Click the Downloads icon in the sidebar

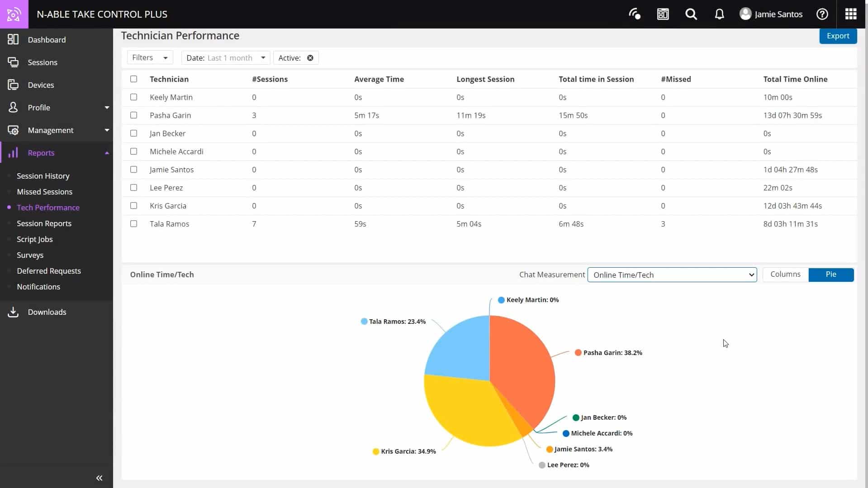47,312
